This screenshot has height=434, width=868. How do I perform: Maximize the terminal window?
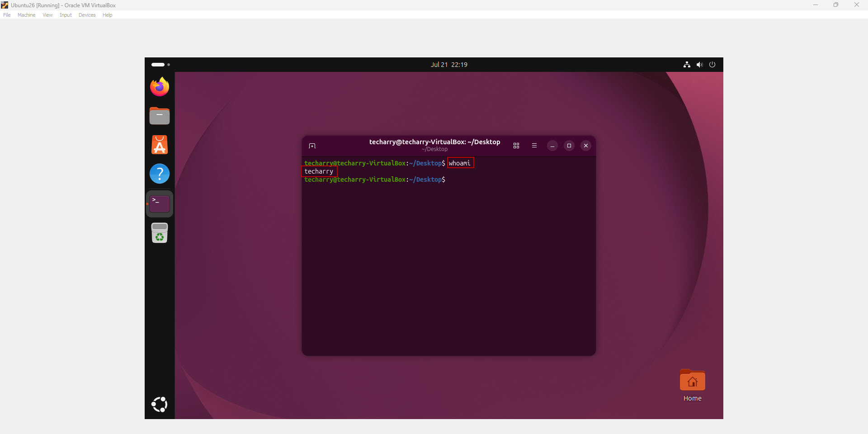569,146
